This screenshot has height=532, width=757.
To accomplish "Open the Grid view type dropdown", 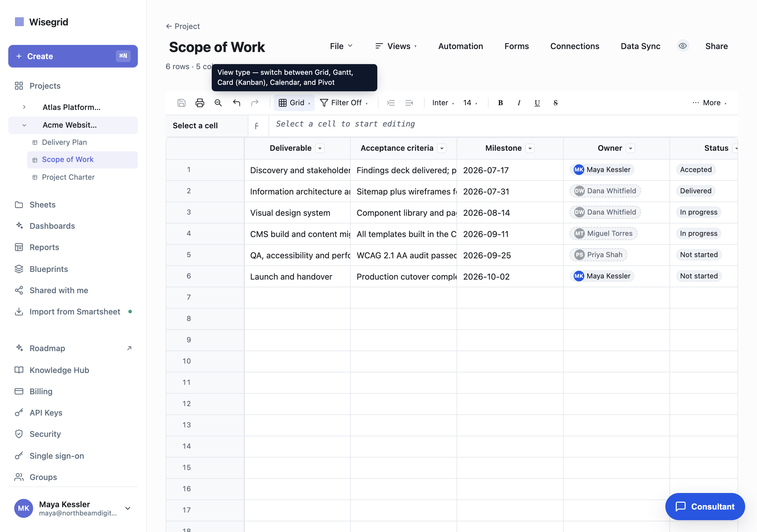I will (x=294, y=103).
